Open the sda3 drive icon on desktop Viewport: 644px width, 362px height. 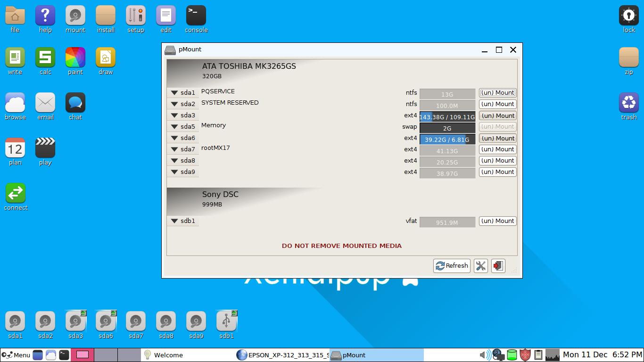[75, 325]
